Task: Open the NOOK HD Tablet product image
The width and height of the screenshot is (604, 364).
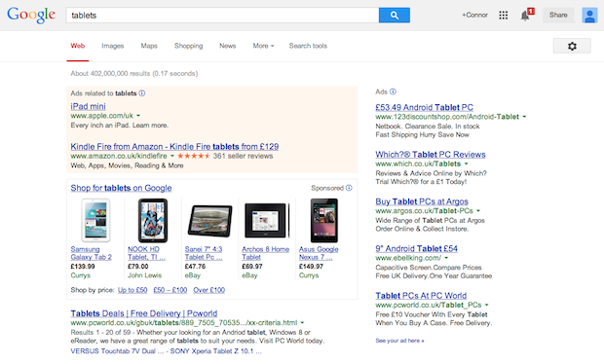Action: [153, 220]
